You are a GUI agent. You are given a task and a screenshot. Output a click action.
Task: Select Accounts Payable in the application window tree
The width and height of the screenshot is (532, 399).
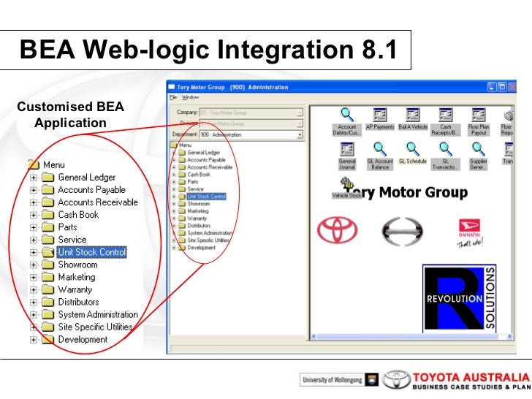tap(206, 160)
